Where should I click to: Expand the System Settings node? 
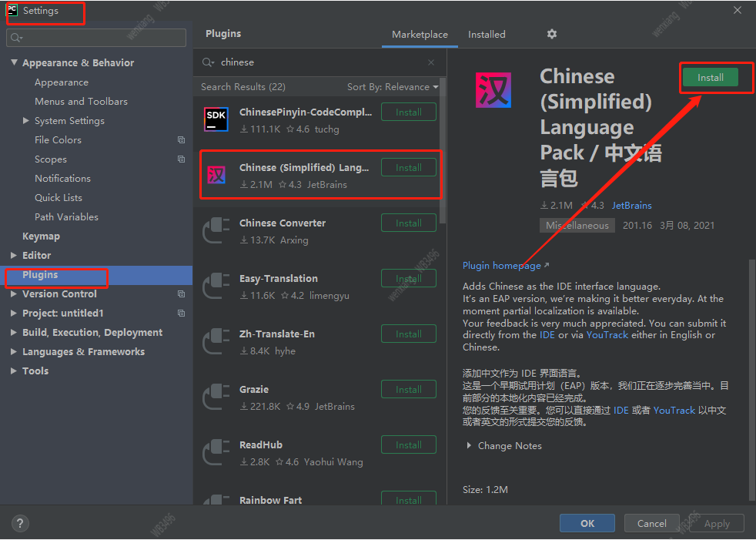tap(26, 121)
